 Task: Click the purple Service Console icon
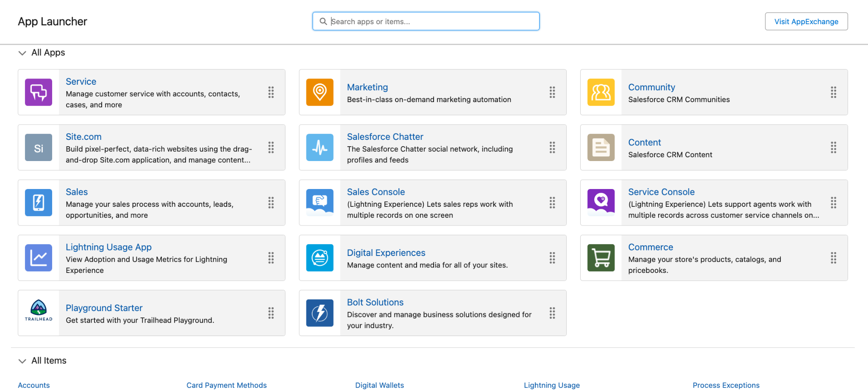pyautogui.click(x=601, y=203)
